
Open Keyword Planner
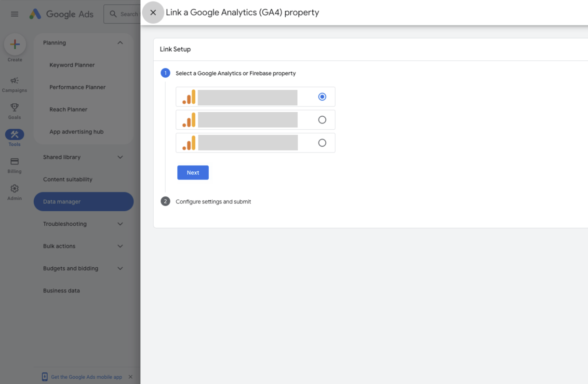[x=72, y=65]
